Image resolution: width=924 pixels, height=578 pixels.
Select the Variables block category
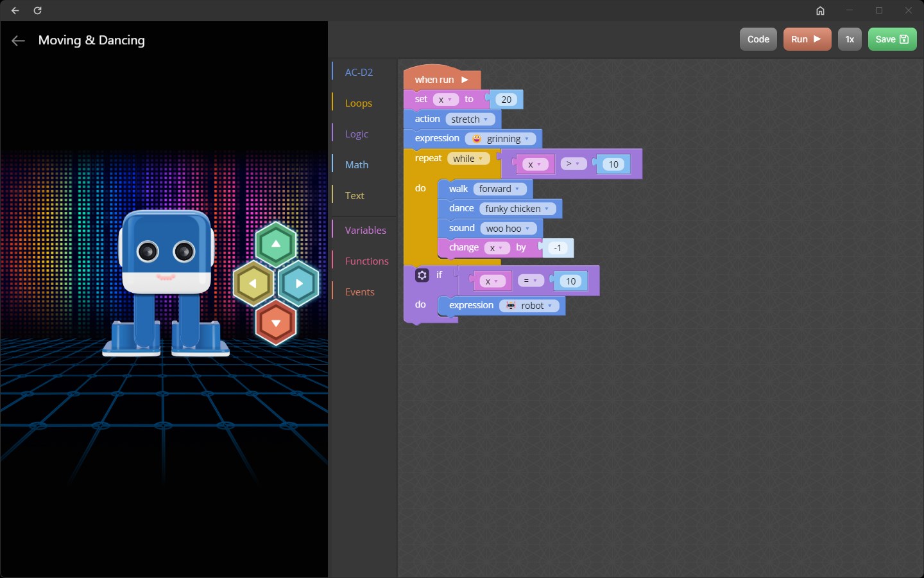(x=365, y=230)
